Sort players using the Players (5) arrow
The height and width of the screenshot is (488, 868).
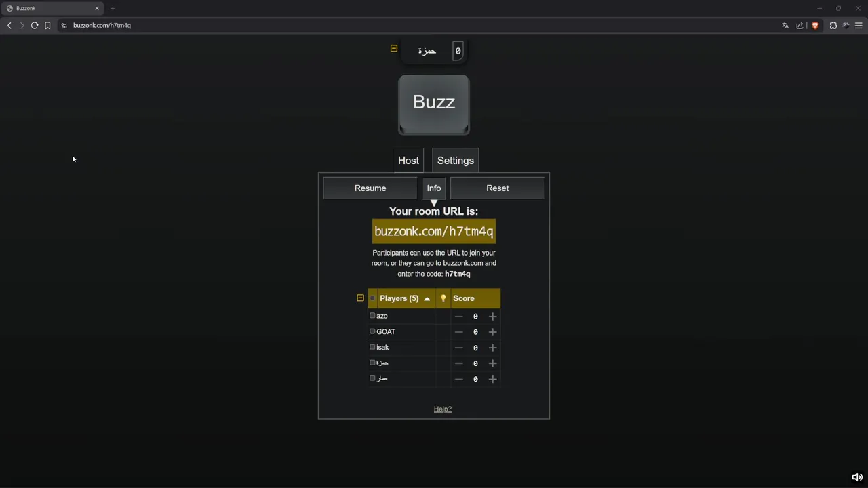tap(427, 299)
